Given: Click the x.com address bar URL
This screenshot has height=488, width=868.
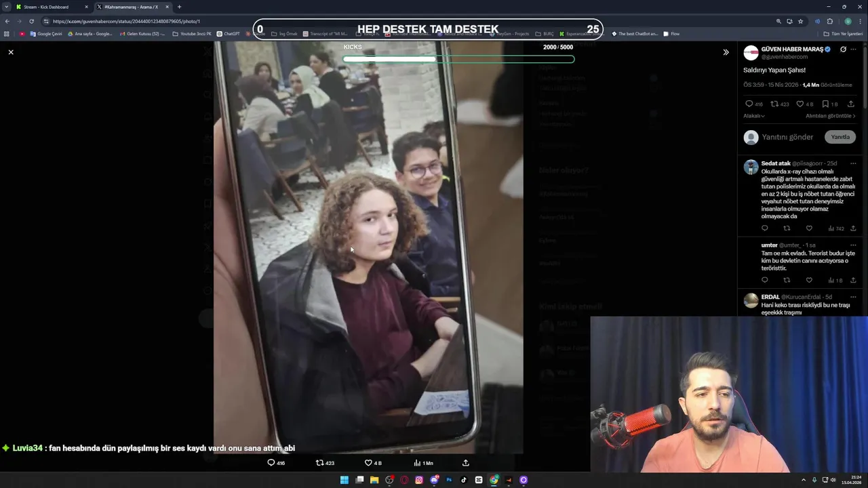Looking at the screenshot, I should [126, 21].
